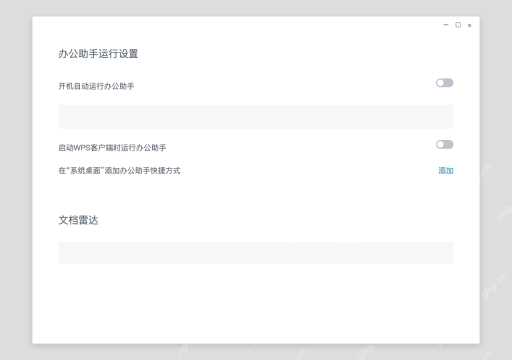Select the 文档雷达 heading
The height and width of the screenshot is (360, 512).
pyautogui.click(x=78, y=220)
